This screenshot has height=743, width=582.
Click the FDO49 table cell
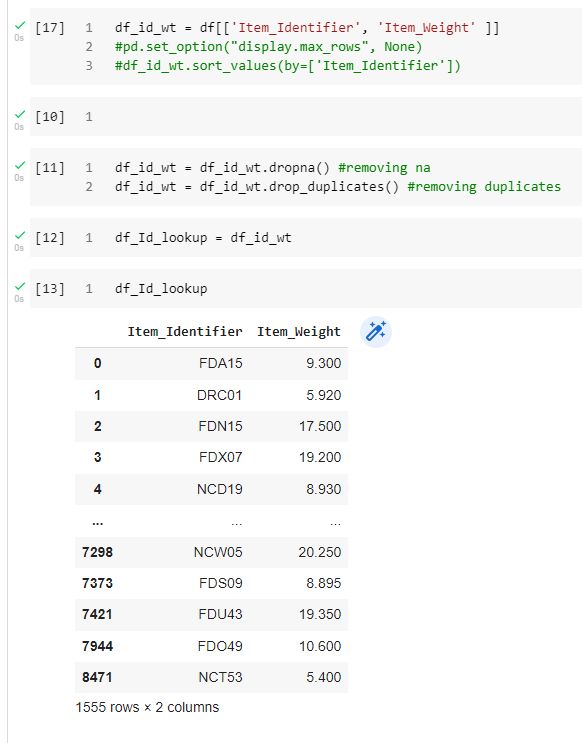(x=220, y=646)
